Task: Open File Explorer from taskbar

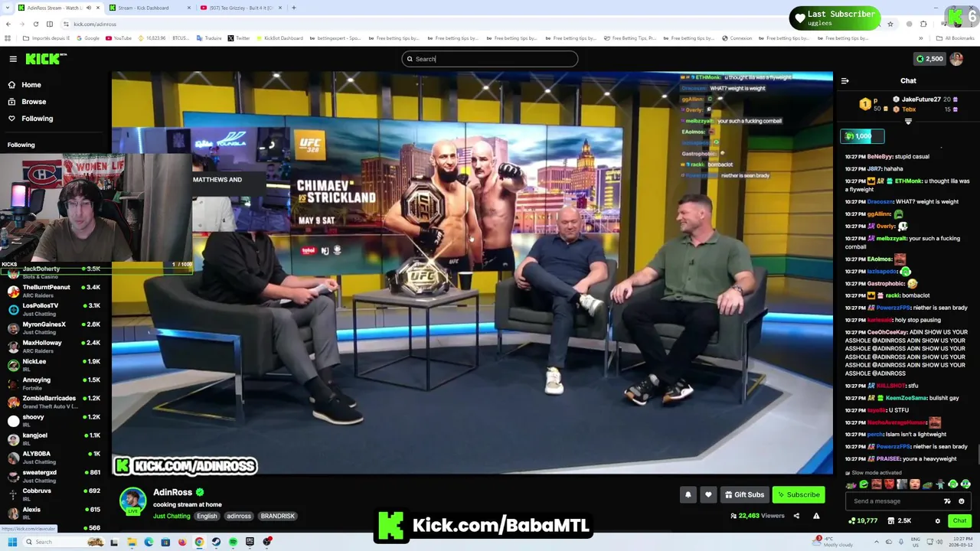Action: [x=132, y=542]
